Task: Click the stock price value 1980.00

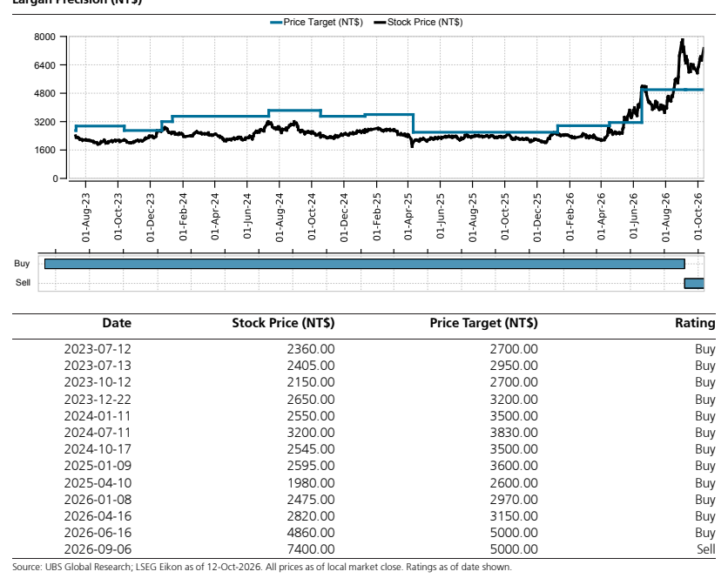Action: point(311,483)
